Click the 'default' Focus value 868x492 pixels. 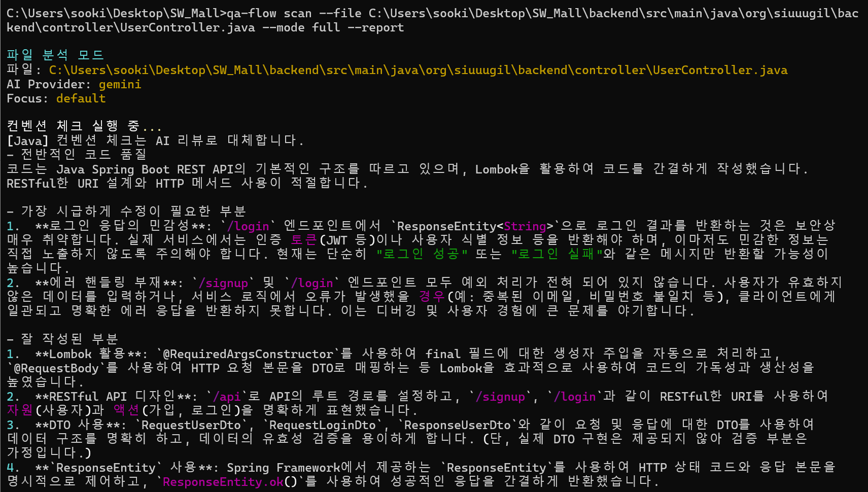click(81, 98)
